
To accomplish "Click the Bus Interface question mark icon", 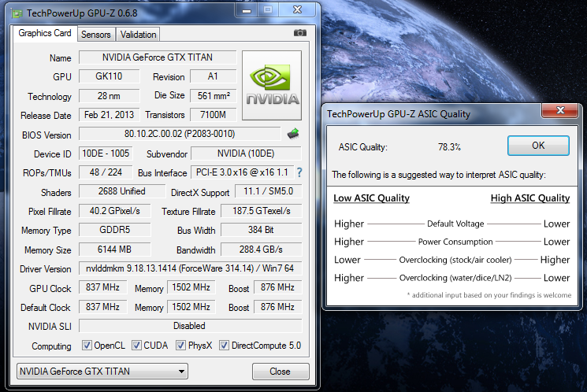I will click(x=299, y=172).
